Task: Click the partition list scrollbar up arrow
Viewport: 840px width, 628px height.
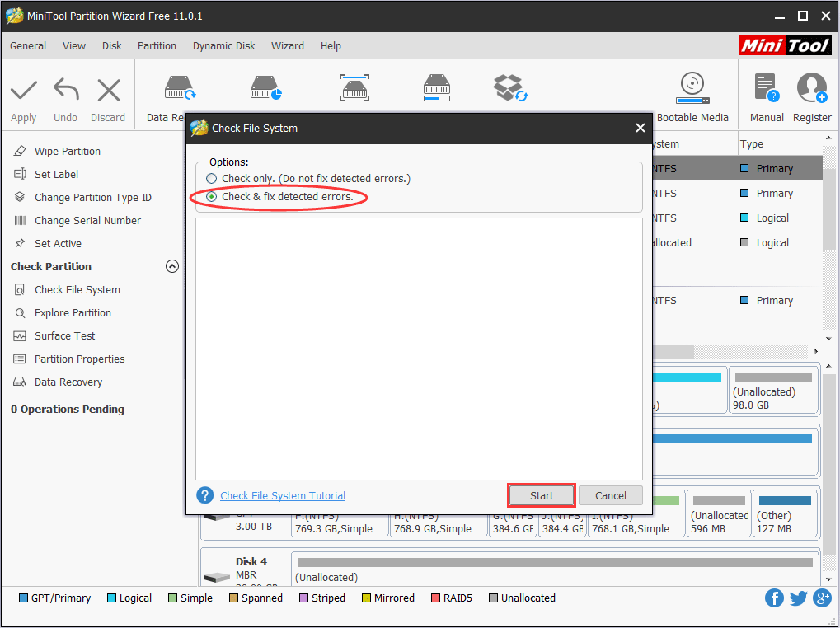Action: click(x=828, y=138)
